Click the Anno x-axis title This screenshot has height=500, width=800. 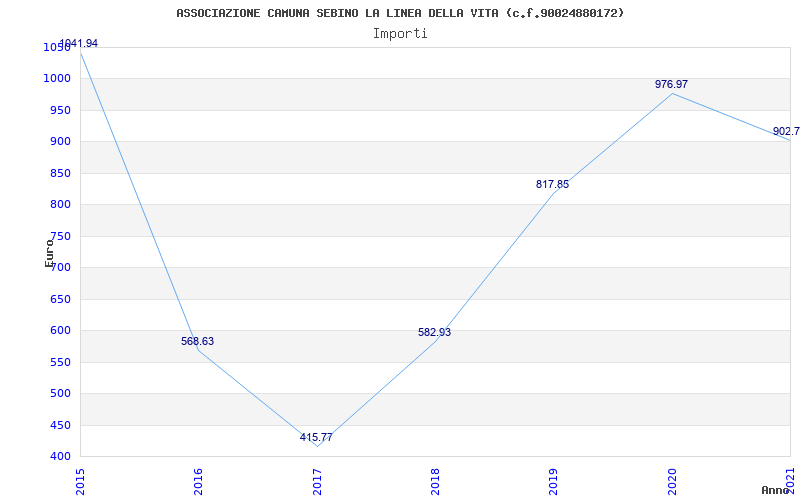775,490
